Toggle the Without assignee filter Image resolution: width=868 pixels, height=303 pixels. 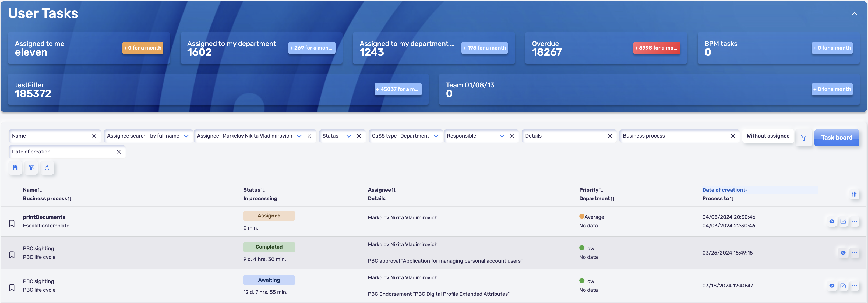coord(768,136)
